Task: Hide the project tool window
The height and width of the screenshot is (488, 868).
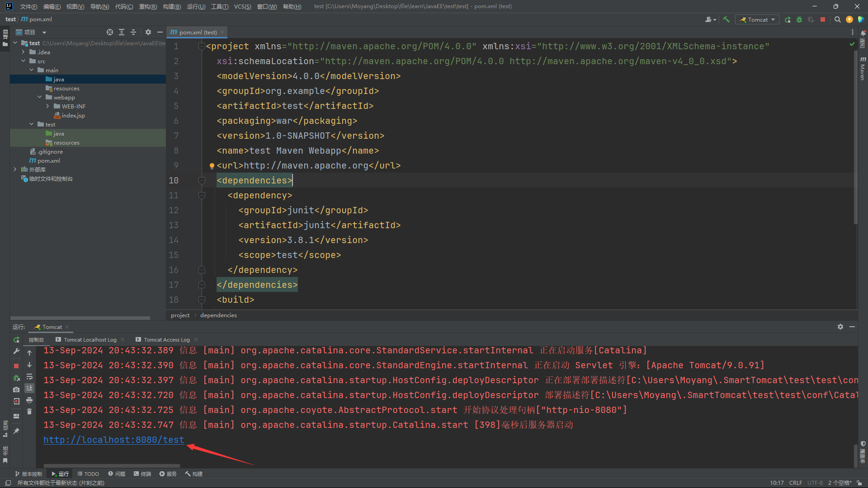Action: pyautogui.click(x=160, y=32)
